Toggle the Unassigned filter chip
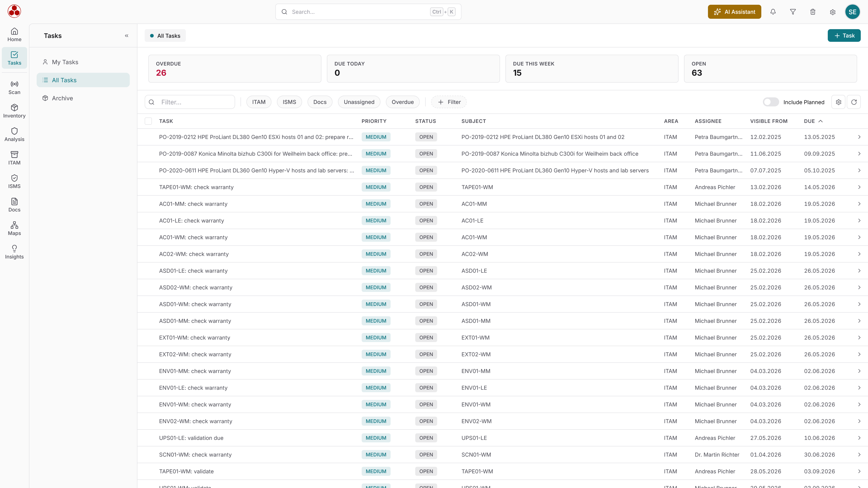Image resolution: width=868 pixels, height=488 pixels. point(359,102)
